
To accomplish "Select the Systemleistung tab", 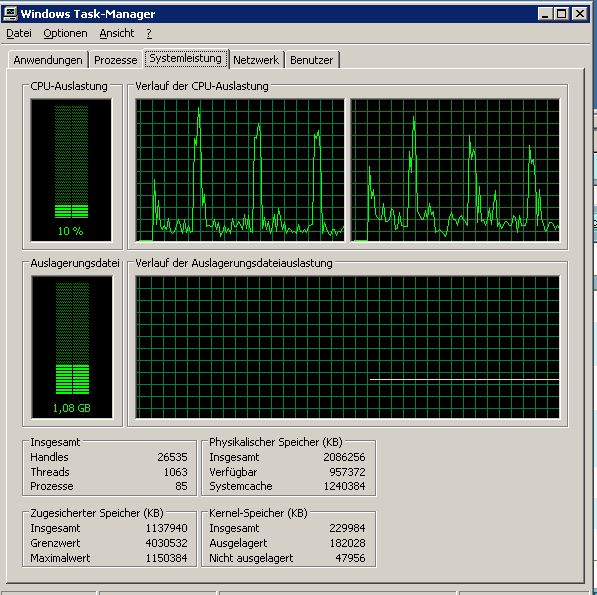I will [186, 59].
